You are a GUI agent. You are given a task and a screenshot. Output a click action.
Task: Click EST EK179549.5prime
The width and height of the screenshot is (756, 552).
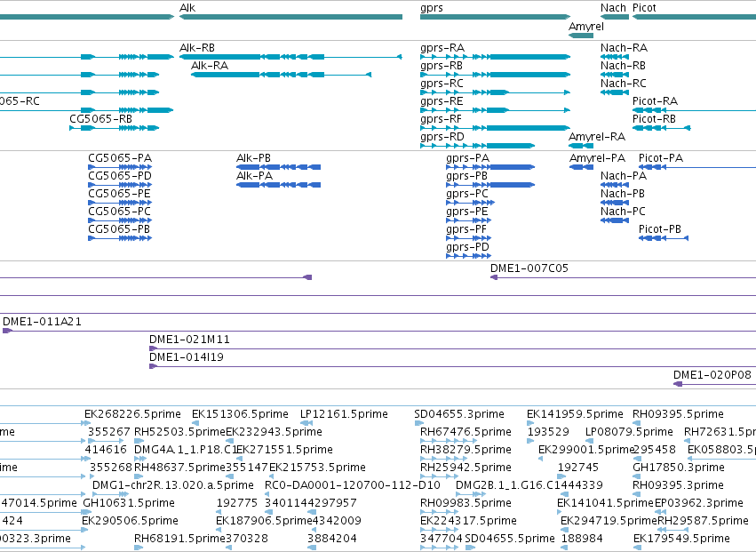click(681, 540)
